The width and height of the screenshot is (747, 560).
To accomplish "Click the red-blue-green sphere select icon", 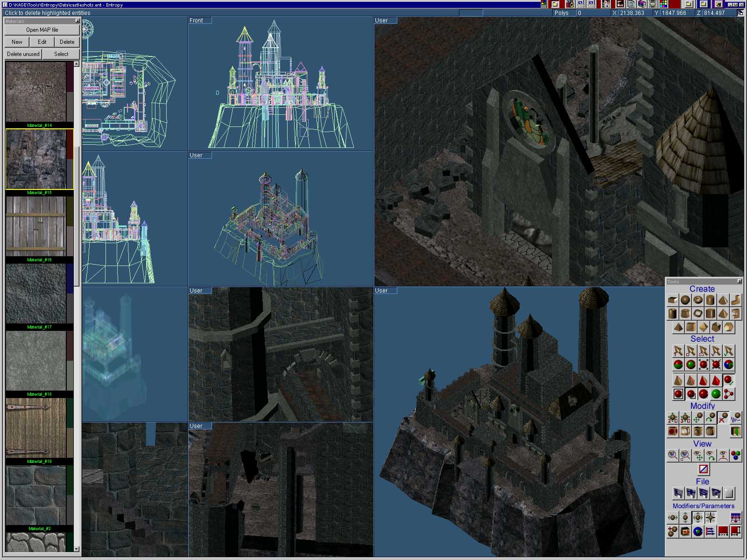I will tap(729, 364).
